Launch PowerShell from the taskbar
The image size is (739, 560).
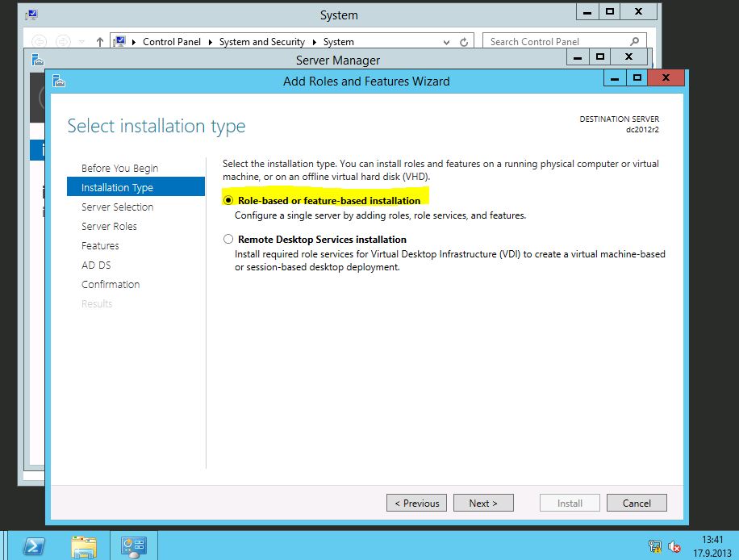pos(34,547)
